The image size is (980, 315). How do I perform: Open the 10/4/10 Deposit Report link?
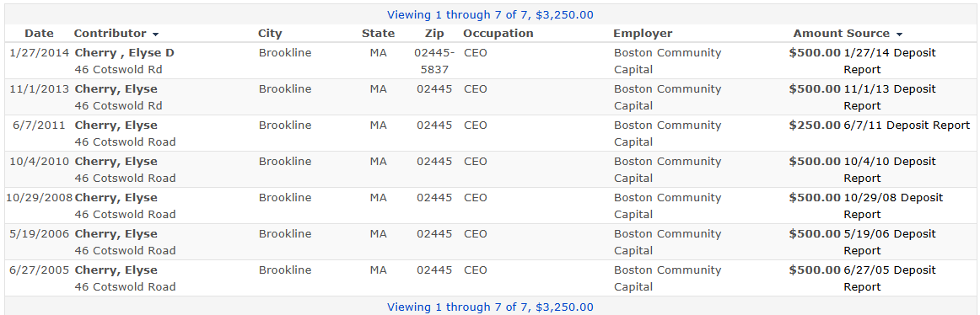(890, 169)
